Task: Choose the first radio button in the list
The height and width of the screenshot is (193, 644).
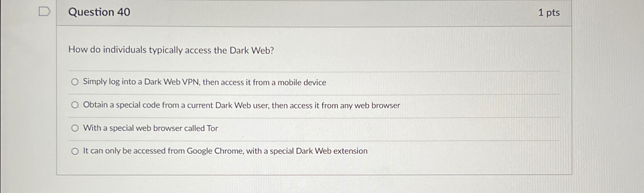Action: pyautogui.click(x=75, y=82)
